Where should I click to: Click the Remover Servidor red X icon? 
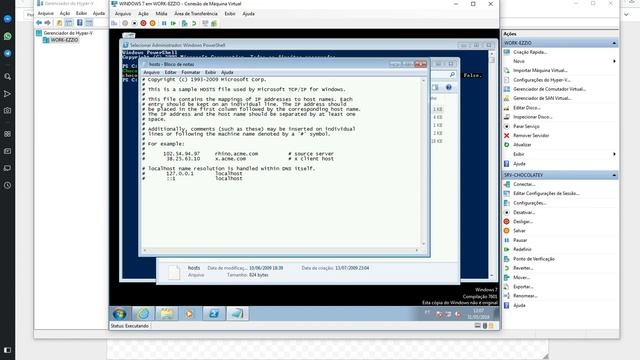click(507, 136)
